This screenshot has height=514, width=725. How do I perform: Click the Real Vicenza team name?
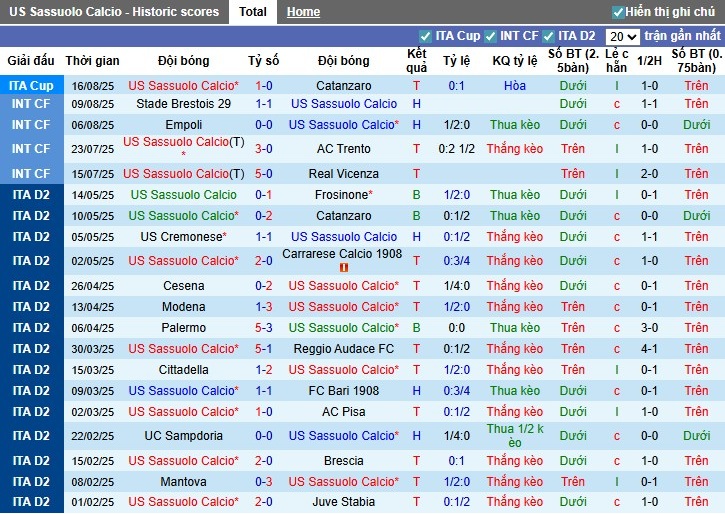[344, 174]
